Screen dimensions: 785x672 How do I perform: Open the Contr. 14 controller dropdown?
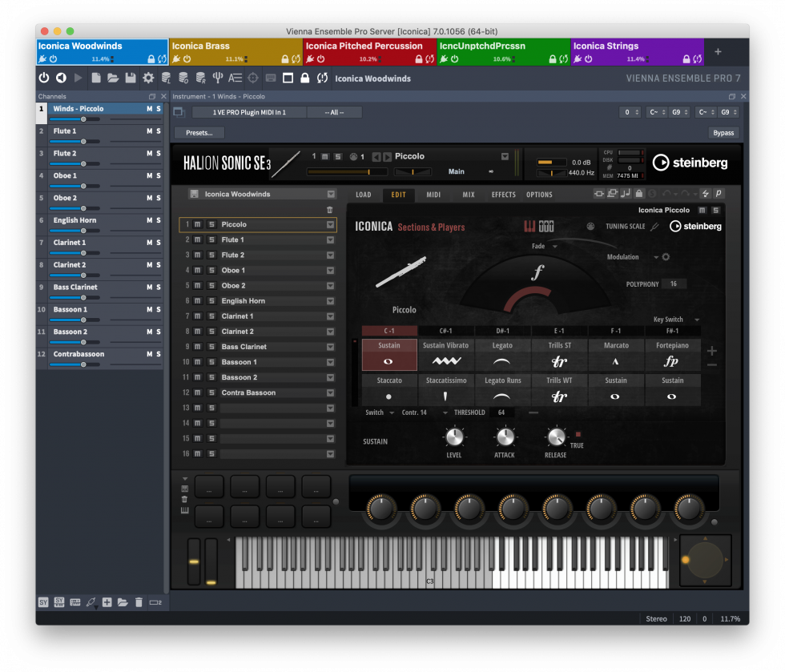click(x=424, y=412)
